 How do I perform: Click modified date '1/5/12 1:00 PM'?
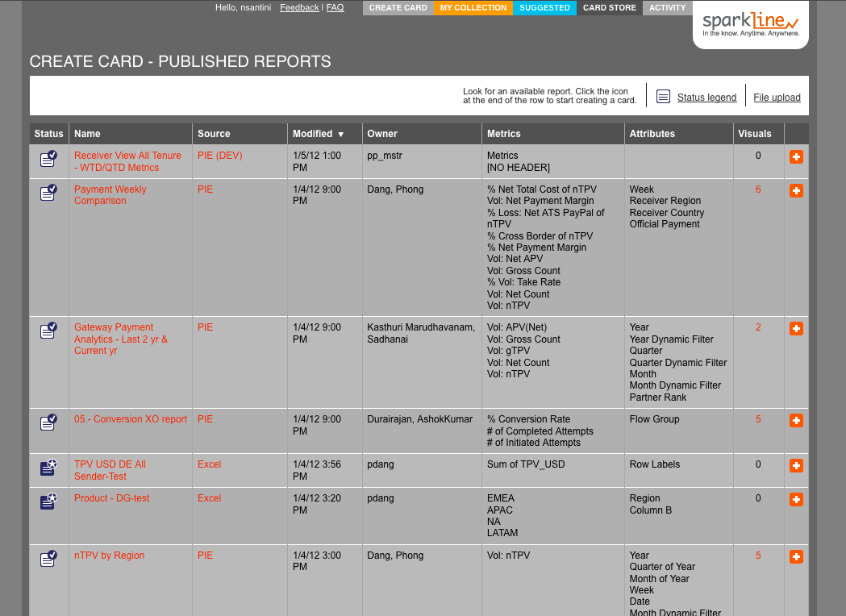click(x=317, y=161)
